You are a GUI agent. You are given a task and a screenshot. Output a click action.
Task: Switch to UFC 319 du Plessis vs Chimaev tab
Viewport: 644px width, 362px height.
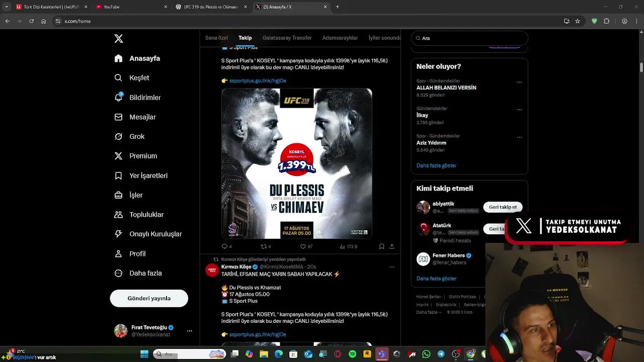[210, 7]
